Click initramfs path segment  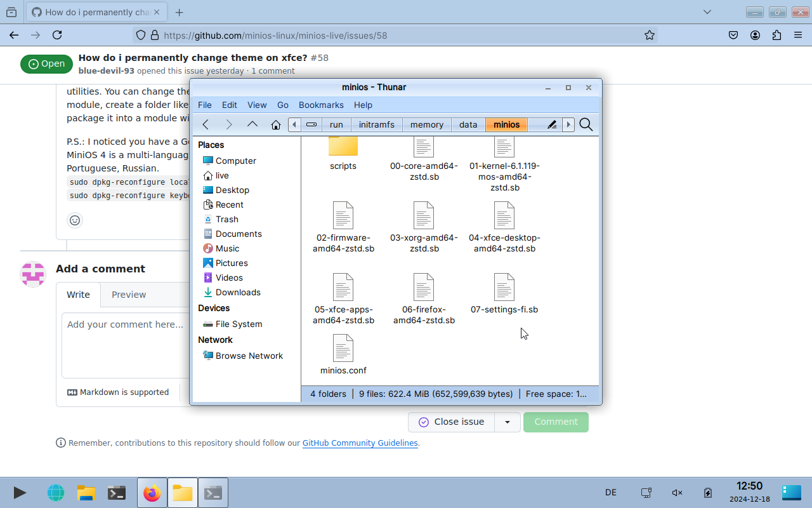point(376,124)
